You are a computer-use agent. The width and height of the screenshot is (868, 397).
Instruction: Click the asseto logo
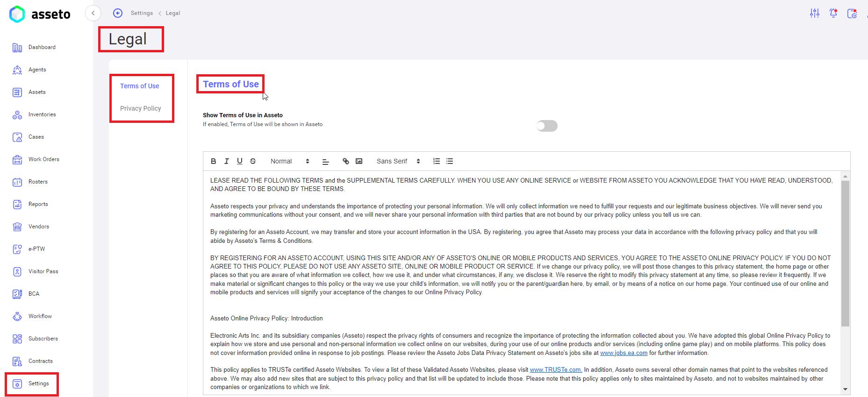pos(40,14)
